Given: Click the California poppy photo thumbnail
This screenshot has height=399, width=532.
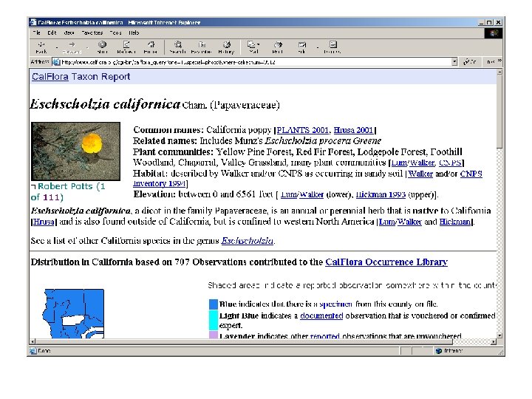Looking at the screenshot, I should 75,151.
